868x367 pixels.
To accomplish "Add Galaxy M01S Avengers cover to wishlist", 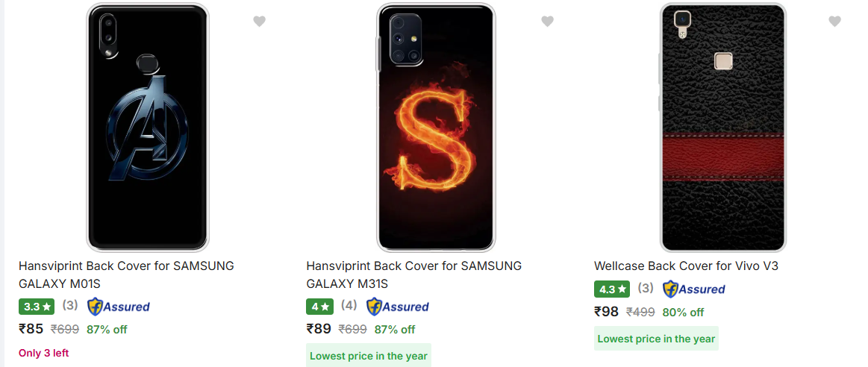I will coord(259,21).
